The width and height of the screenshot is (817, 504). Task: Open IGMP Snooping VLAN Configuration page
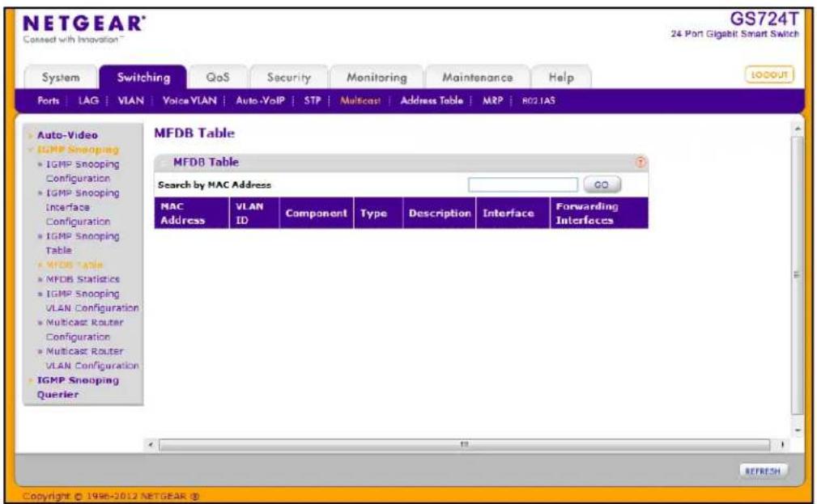click(x=91, y=301)
